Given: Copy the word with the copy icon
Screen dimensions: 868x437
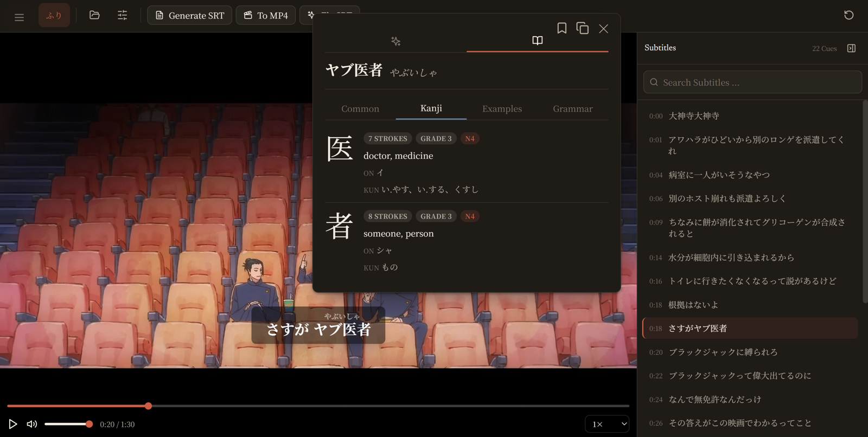Looking at the screenshot, I should [x=582, y=28].
